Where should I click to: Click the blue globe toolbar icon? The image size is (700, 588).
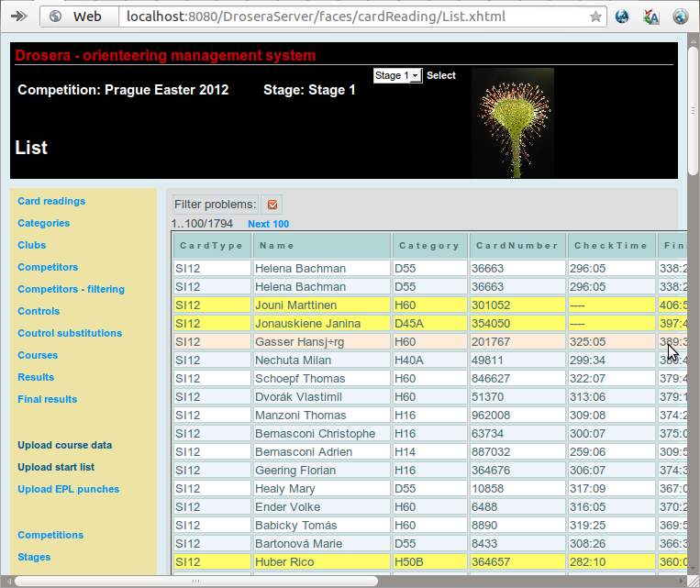(x=621, y=17)
